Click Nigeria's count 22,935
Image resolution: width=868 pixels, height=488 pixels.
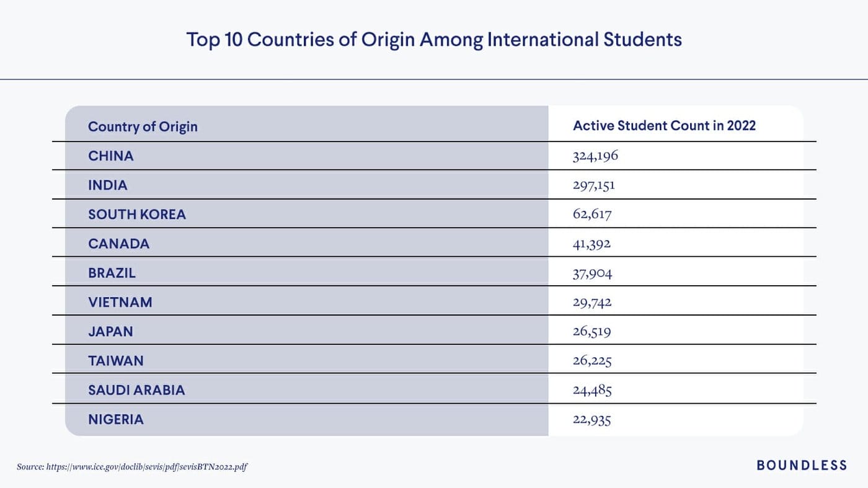[x=591, y=419]
